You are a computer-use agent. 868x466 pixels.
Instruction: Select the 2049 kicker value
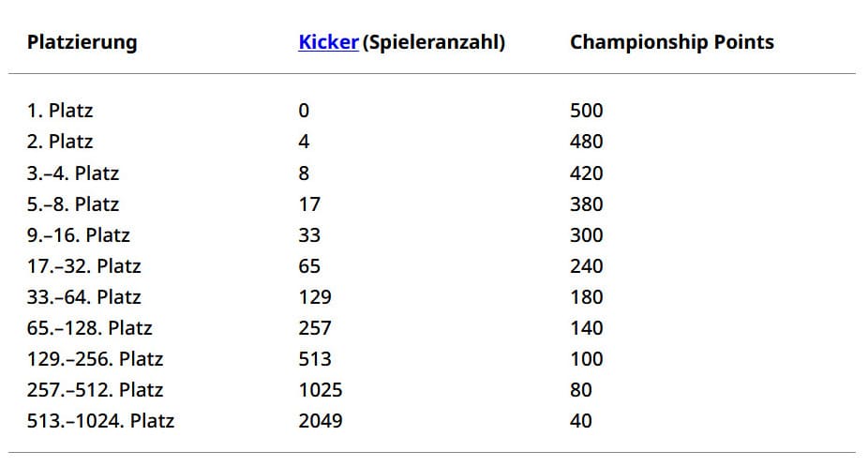pos(320,421)
